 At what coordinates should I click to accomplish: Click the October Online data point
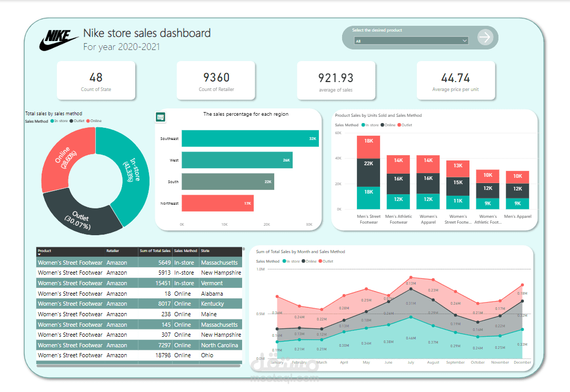click(x=478, y=322)
